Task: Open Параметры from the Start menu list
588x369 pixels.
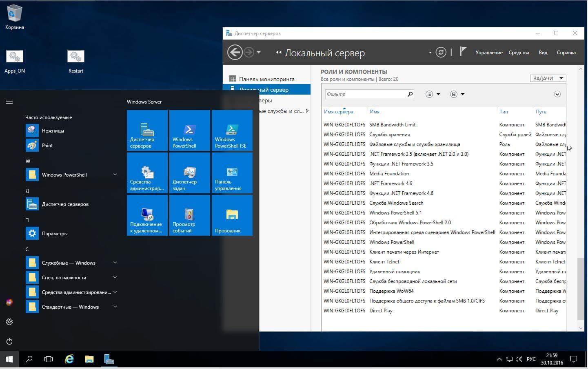Action: [71, 233]
